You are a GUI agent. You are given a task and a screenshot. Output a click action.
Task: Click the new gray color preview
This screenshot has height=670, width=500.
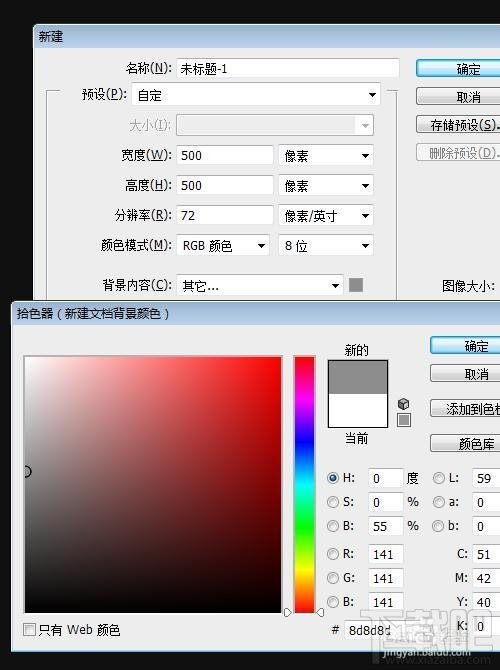(358, 377)
